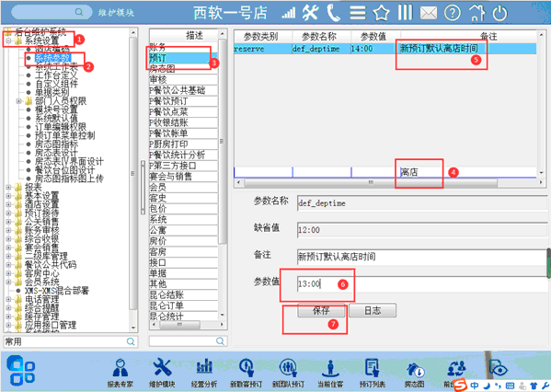Image resolution: width=551 pixels, height=392 pixels.
Task: Open the mail envelope icon
Action: click(x=429, y=14)
